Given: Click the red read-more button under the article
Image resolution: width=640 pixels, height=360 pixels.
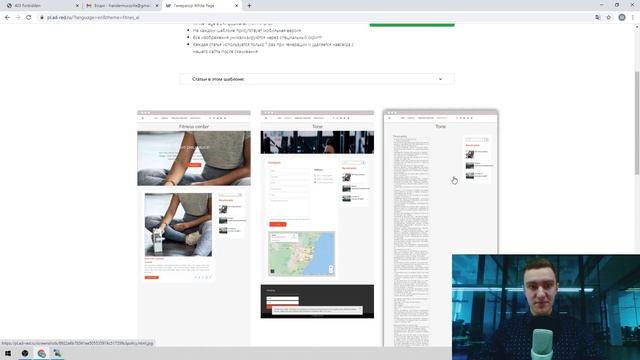Looking at the screenshot, I should (151, 278).
